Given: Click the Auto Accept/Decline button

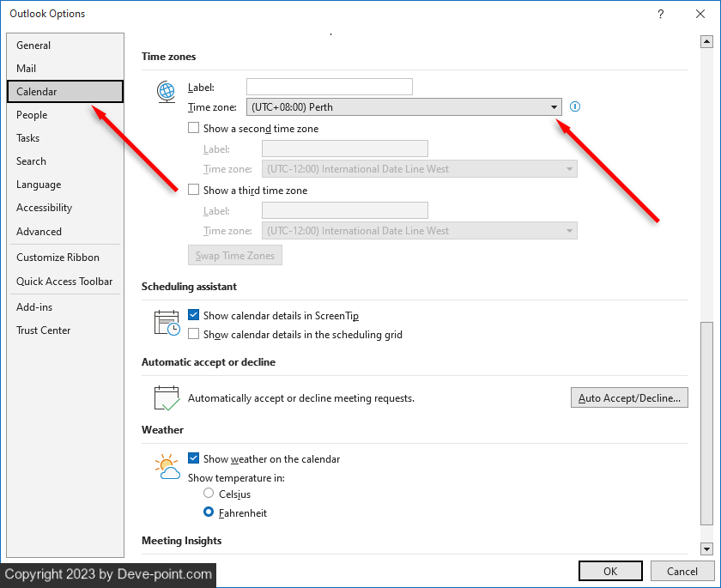Looking at the screenshot, I should (x=629, y=398).
